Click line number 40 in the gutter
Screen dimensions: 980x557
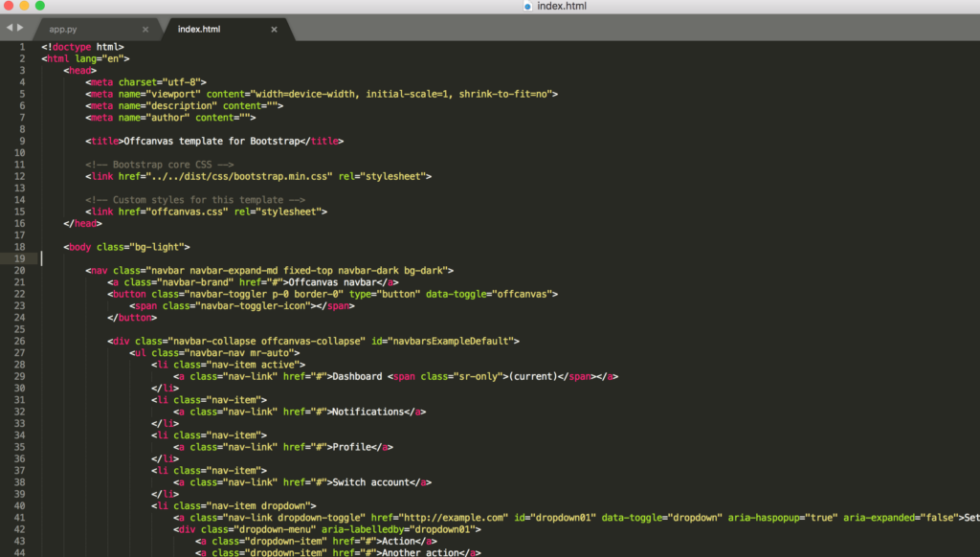20,505
